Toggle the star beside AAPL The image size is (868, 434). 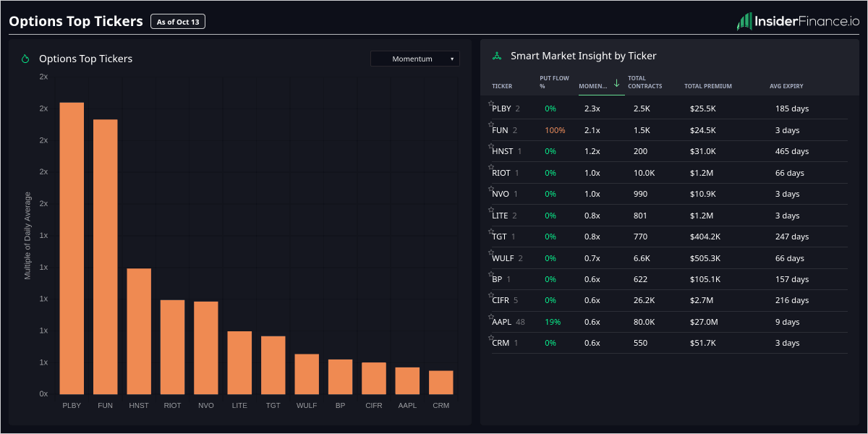click(491, 317)
